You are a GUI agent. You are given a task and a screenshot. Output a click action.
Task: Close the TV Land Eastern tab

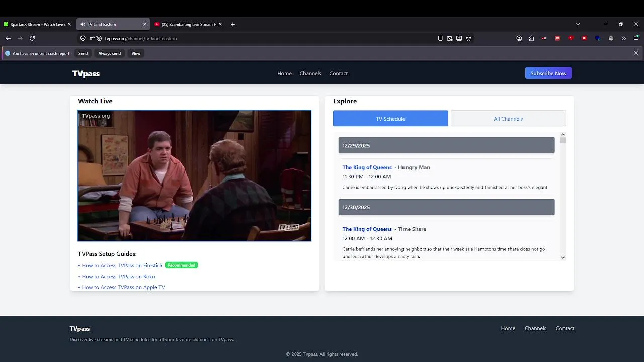tap(145, 24)
